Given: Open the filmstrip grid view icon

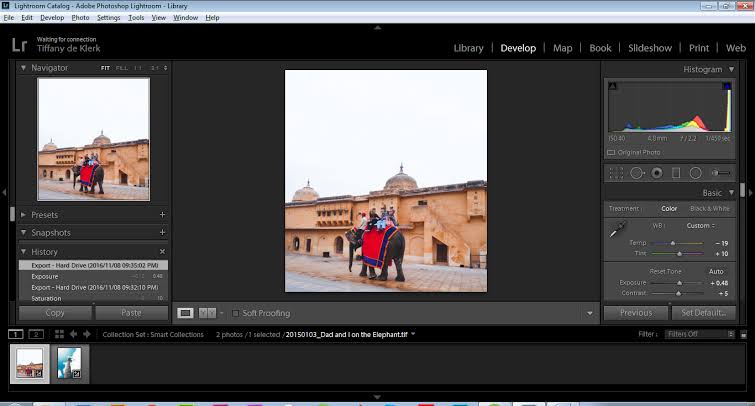Looking at the screenshot, I should pyautogui.click(x=58, y=334).
